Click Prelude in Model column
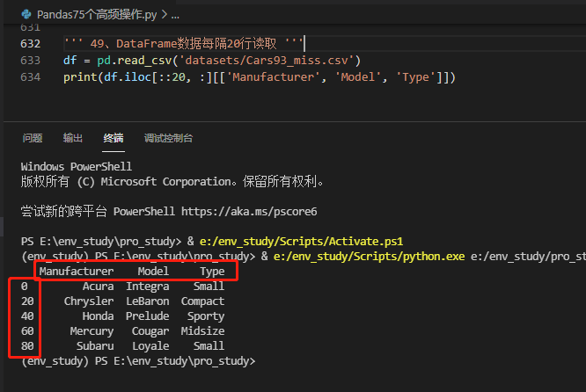The image size is (586, 392). point(148,316)
